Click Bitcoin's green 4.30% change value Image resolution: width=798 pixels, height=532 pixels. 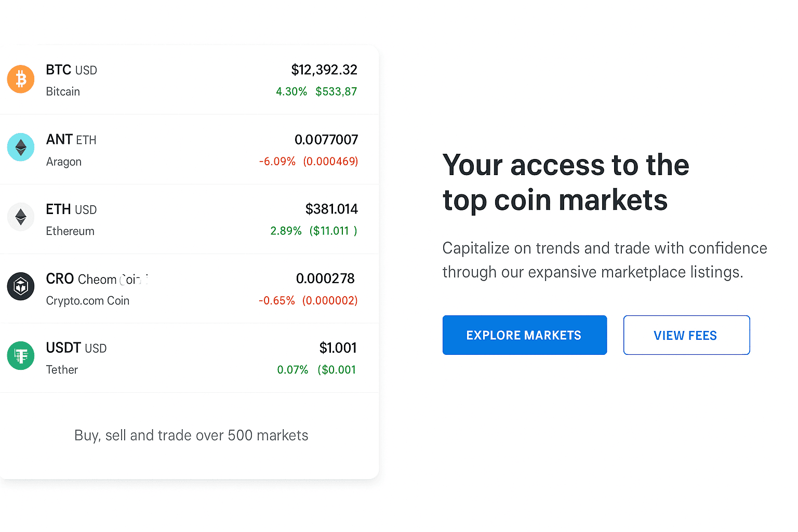pyautogui.click(x=291, y=92)
